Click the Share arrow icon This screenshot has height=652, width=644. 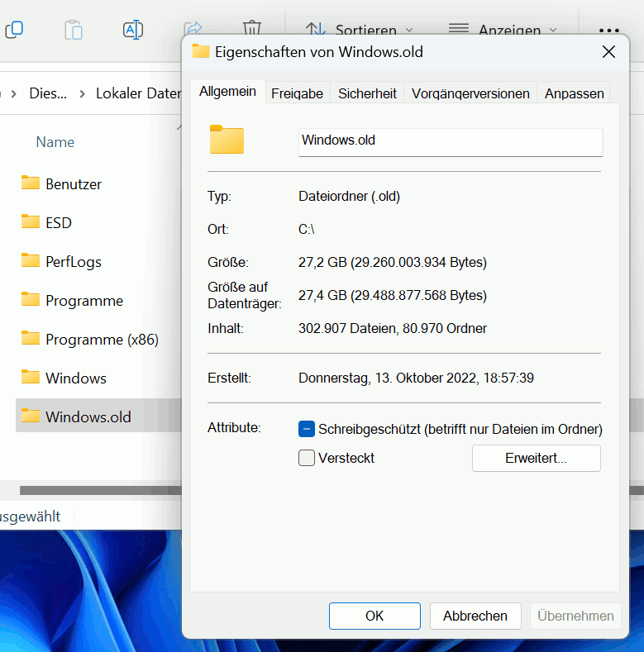click(192, 28)
